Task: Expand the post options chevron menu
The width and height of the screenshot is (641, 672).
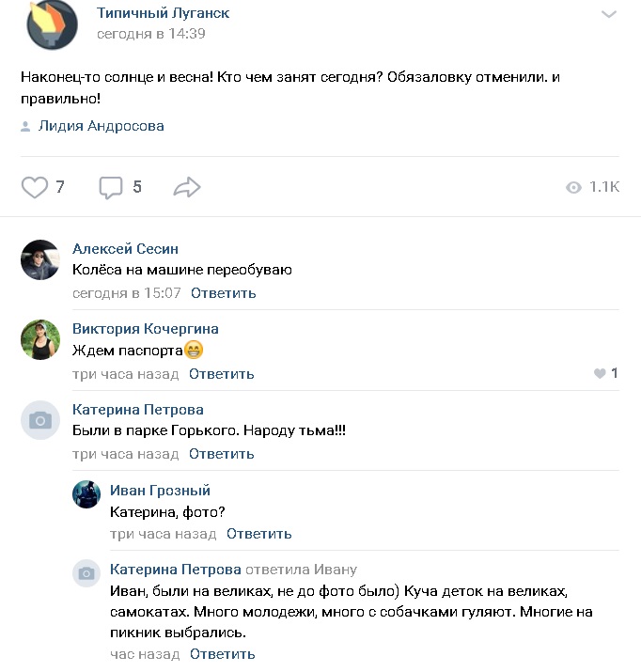Action: pos(610,14)
